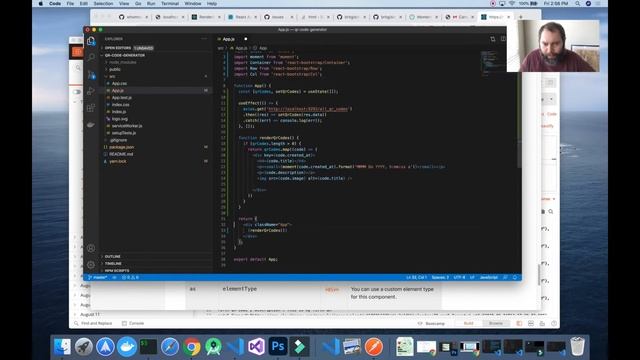Click the sync changes icon in status bar
This screenshot has height=360, width=640.
[114, 278]
